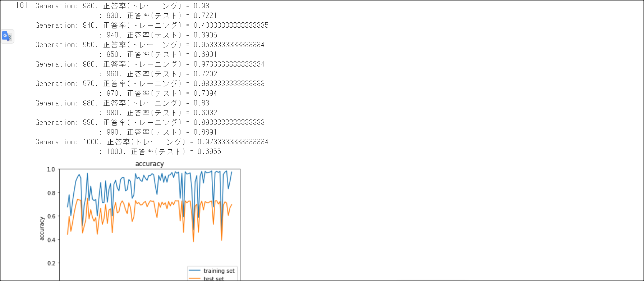Select the cell number [6] label

click(22, 5)
